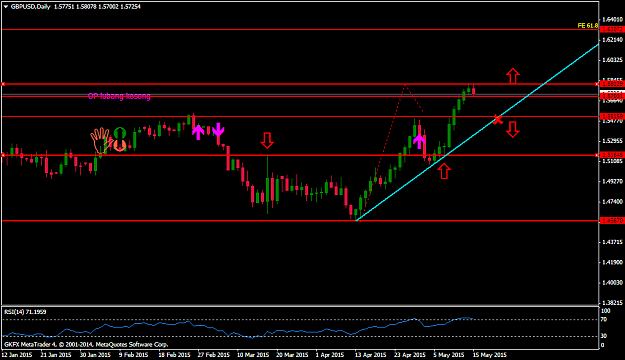Select the orange circled down-arrow symbol

click(120, 146)
